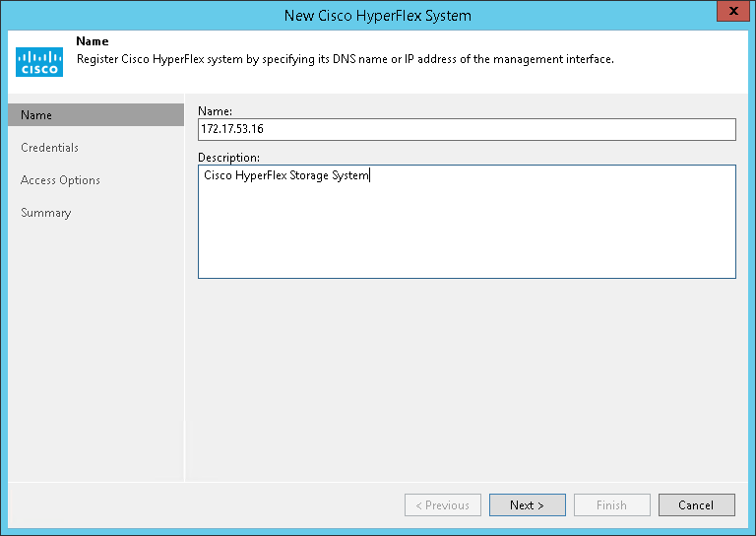
Task: Click the bold Name heading in header
Action: point(92,42)
